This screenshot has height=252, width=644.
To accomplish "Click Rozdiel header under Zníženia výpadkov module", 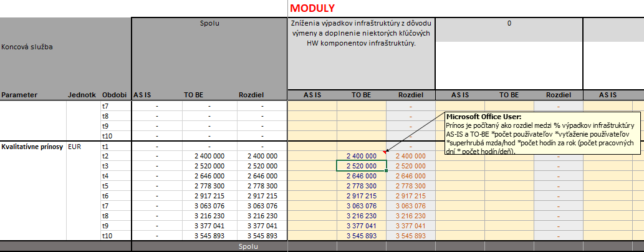I will point(411,95).
